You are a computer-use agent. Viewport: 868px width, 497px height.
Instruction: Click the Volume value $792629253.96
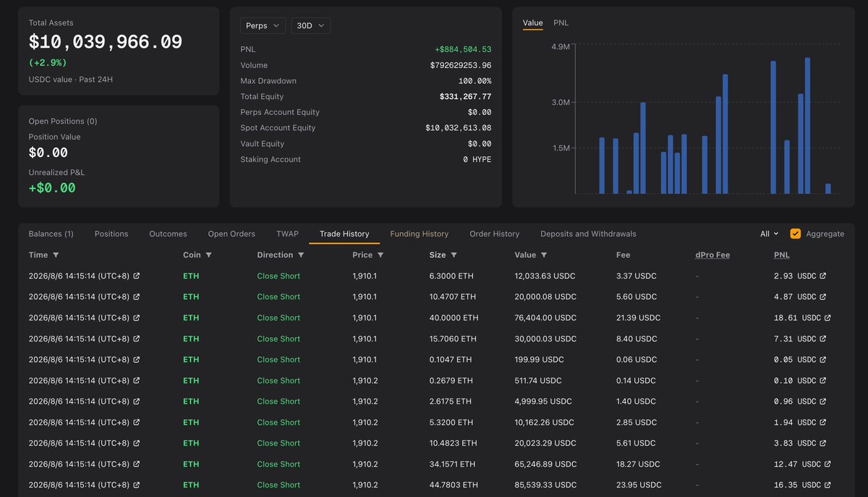click(461, 65)
